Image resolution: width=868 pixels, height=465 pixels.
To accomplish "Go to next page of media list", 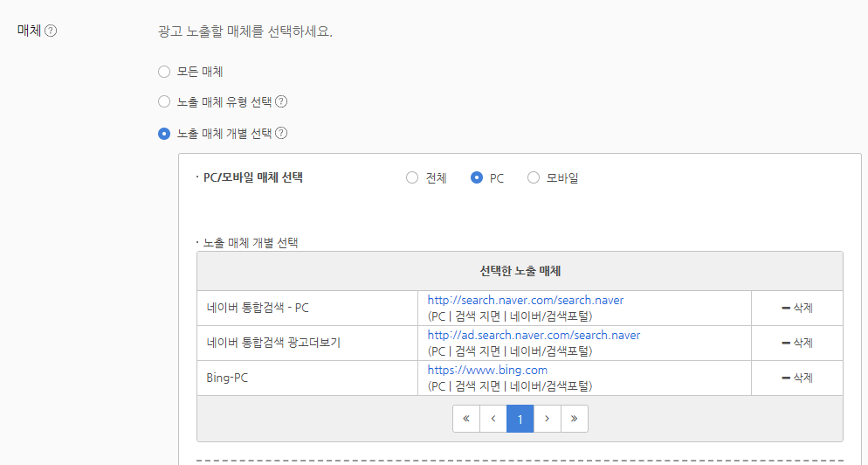I will point(547,419).
